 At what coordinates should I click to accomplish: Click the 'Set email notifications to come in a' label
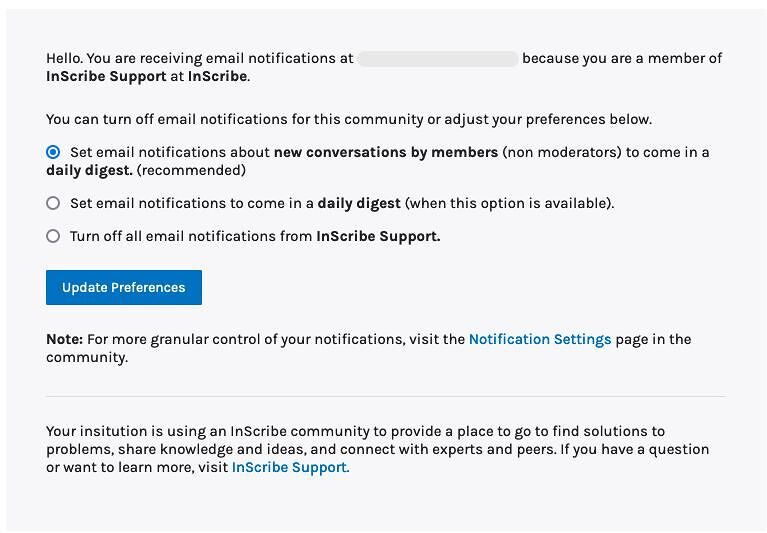192,203
